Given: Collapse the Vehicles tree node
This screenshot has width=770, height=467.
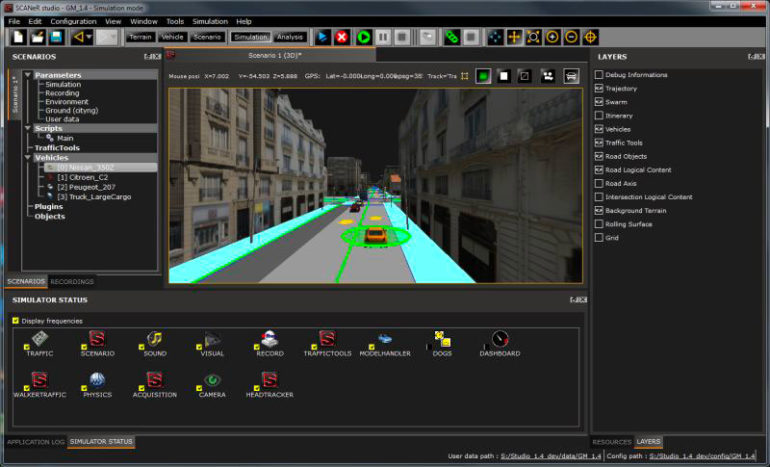Looking at the screenshot, I should 27,157.
